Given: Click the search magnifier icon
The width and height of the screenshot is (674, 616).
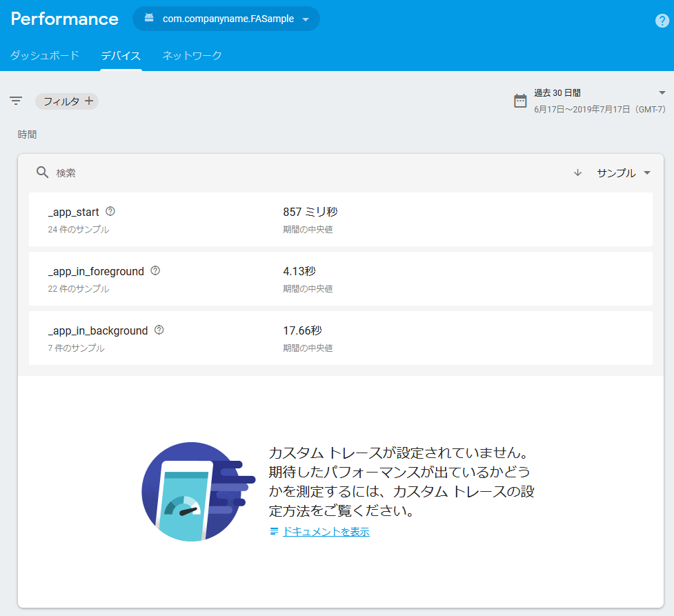Looking at the screenshot, I should (x=42, y=172).
